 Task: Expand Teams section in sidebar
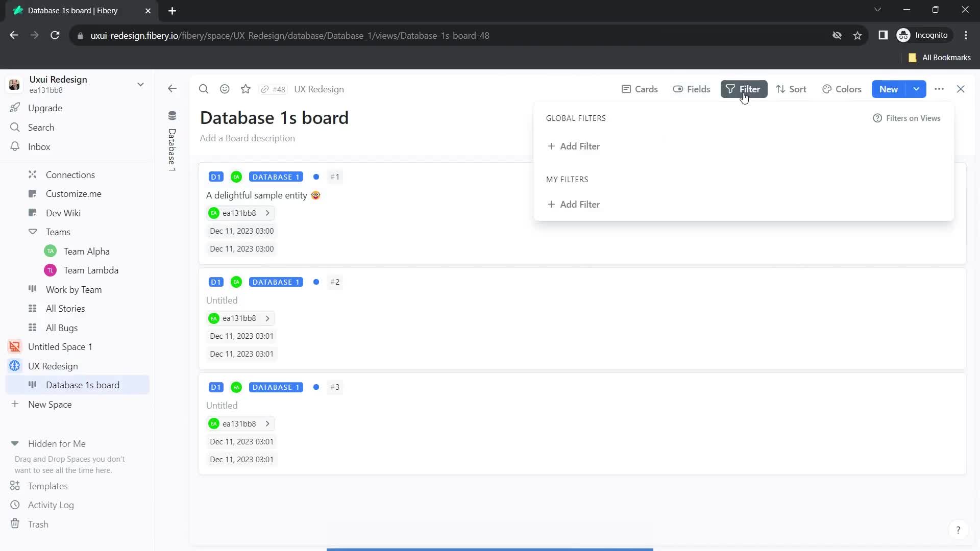(x=32, y=232)
